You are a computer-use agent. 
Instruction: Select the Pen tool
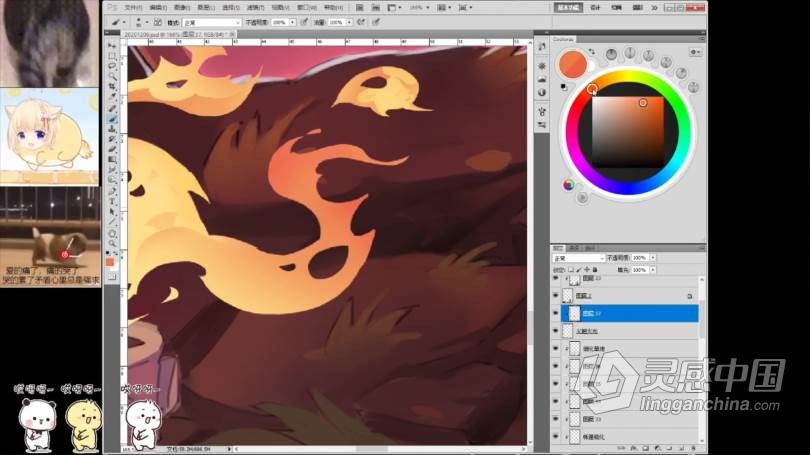[x=112, y=192]
